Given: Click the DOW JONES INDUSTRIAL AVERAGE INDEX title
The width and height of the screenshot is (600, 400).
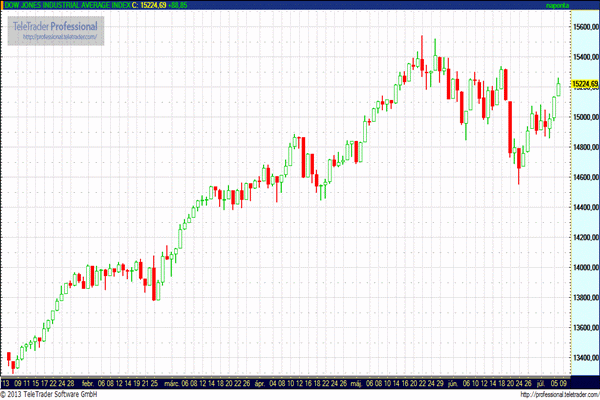Looking at the screenshot, I should [66, 6].
